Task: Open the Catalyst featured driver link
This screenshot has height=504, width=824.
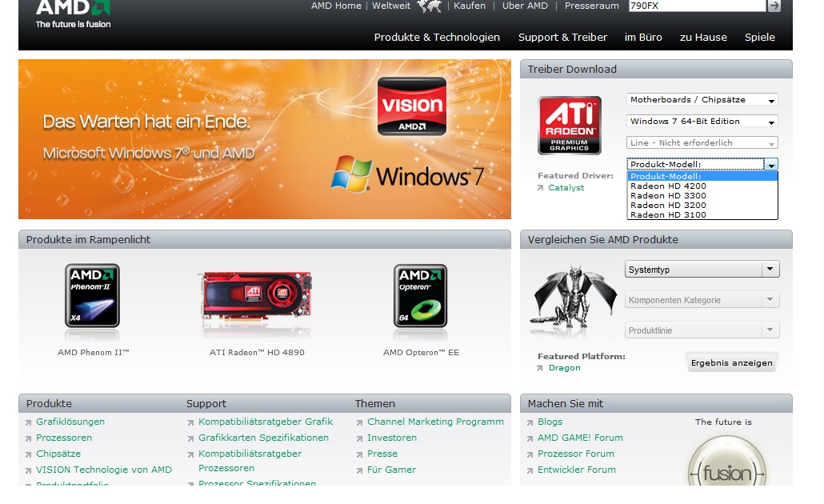Action: coord(566,188)
